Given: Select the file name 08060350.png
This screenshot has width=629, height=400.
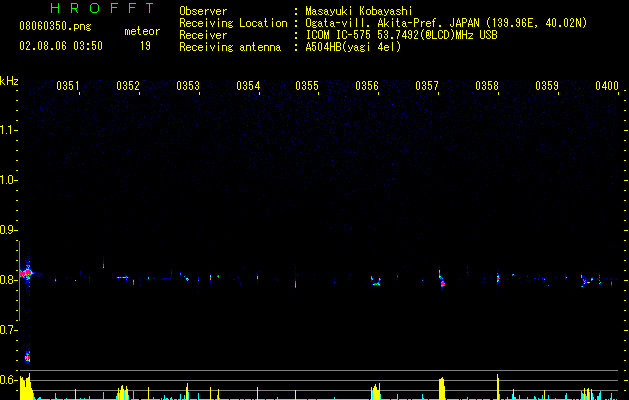Looking at the screenshot, I should [x=55, y=27].
